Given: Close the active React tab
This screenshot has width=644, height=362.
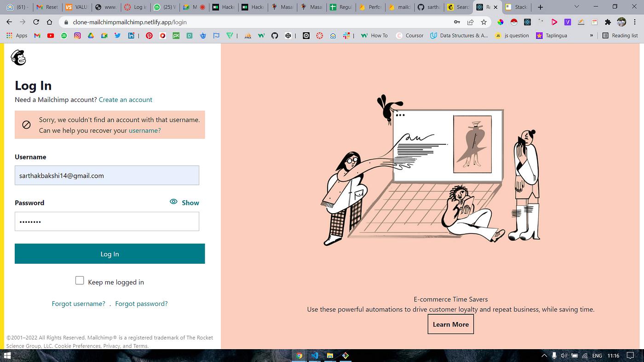Looking at the screenshot, I should click(x=495, y=7).
